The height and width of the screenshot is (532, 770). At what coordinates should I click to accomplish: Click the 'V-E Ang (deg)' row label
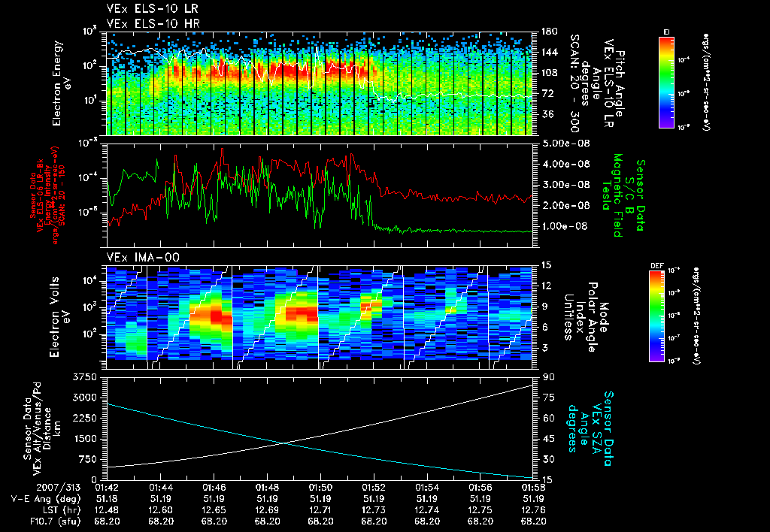click(x=46, y=499)
